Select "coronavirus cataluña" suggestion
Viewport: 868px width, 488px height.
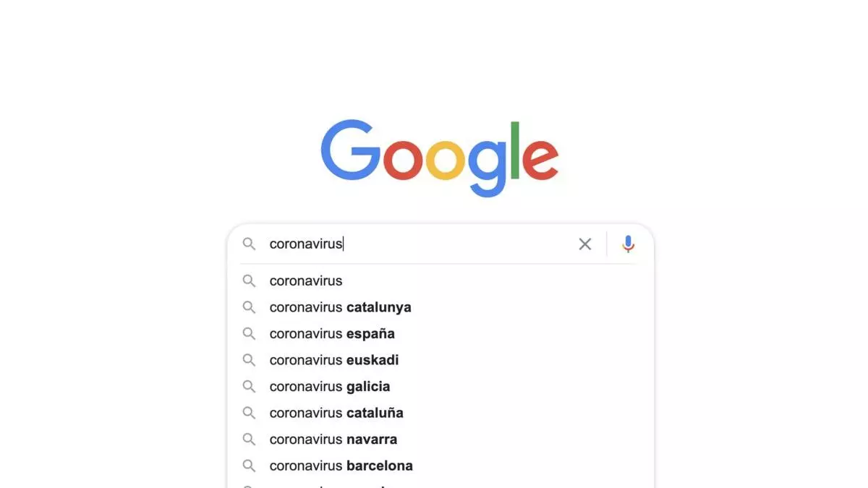pyautogui.click(x=336, y=413)
